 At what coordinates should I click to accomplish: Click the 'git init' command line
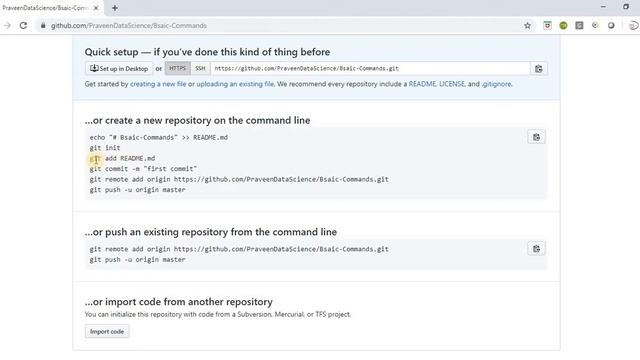[x=105, y=148]
